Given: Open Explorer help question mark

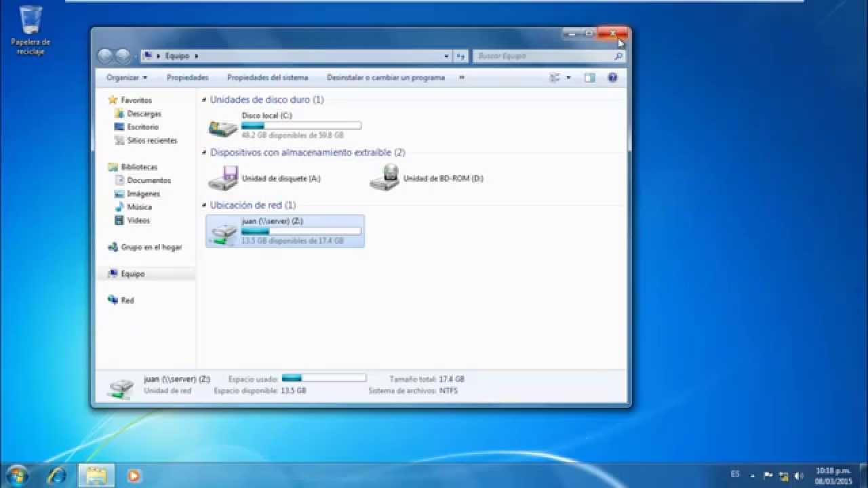Looking at the screenshot, I should coord(612,78).
